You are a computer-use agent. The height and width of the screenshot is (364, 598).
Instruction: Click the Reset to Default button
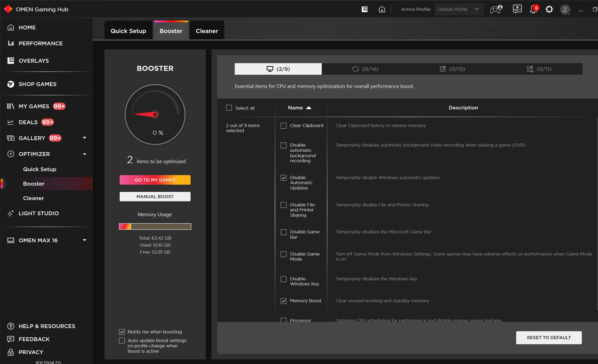point(549,337)
